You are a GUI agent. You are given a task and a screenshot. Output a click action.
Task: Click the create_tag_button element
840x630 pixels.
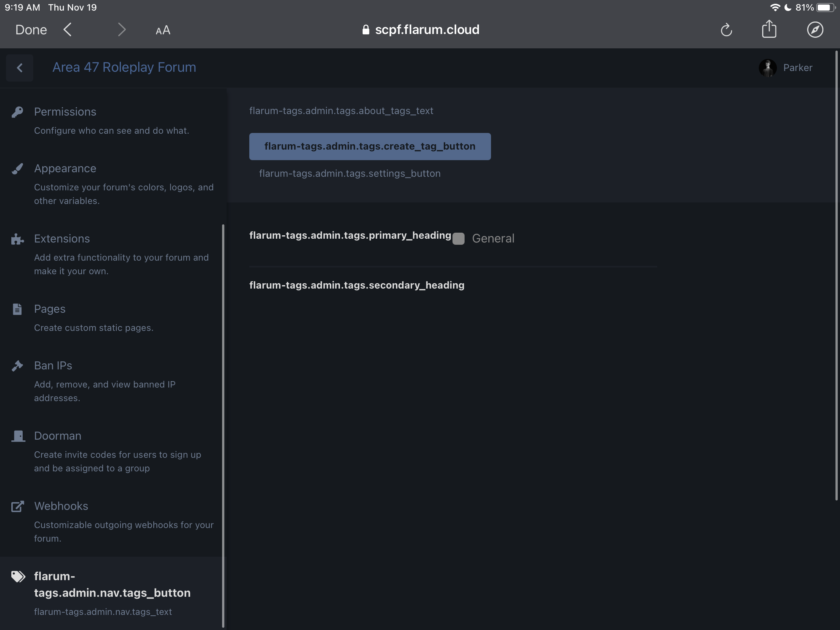click(370, 146)
